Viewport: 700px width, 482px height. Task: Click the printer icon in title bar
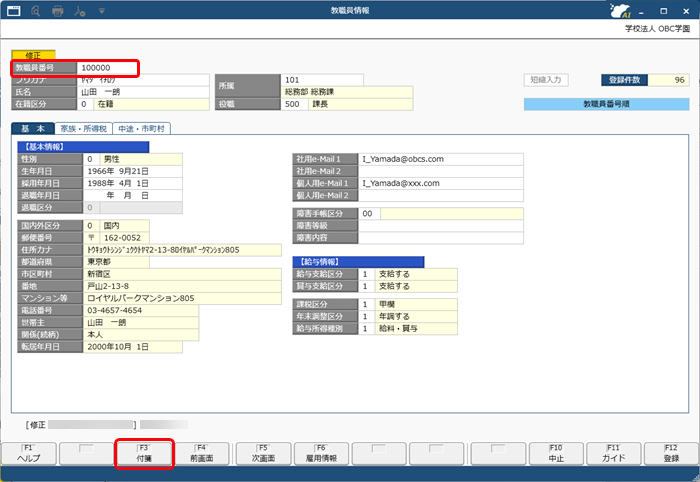pos(59,11)
